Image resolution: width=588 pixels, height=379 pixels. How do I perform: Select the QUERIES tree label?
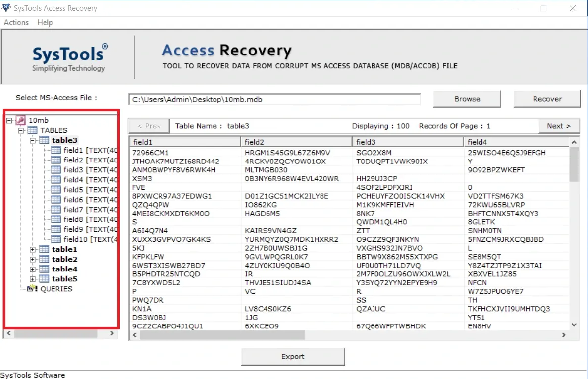tap(56, 289)
